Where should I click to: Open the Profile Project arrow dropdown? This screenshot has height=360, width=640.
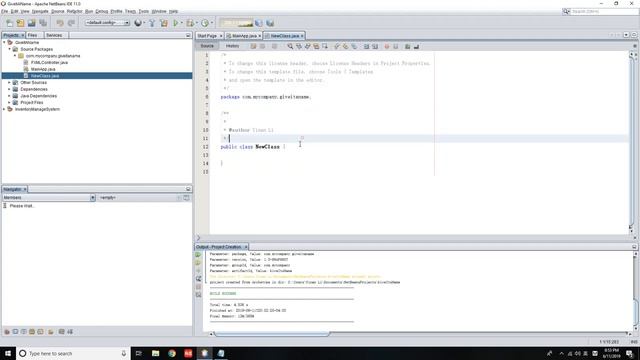tap(212, 23)
